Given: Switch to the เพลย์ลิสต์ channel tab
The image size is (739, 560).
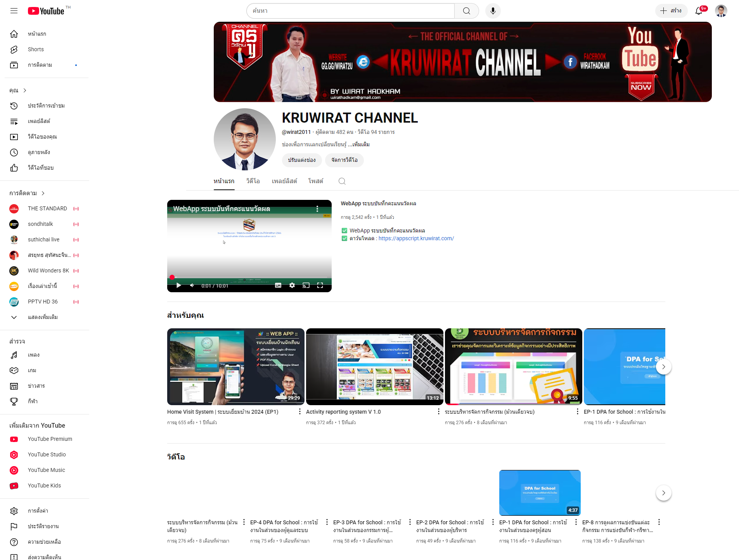Looking at the screenshot, I should coord(284,181).
